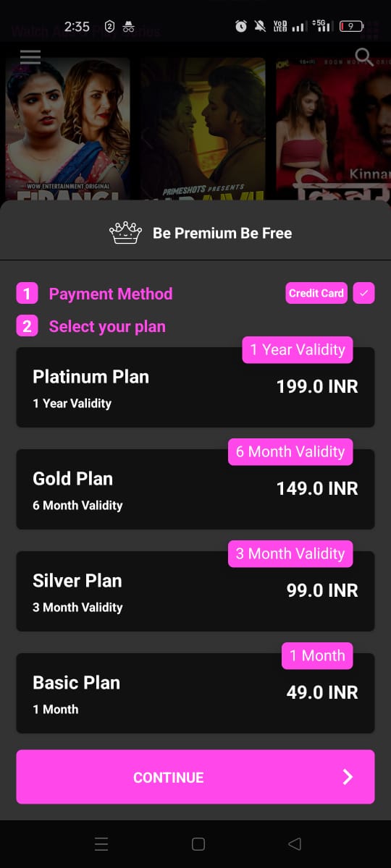The image size is (391, 868).
Task: Tap the CONTINUE button label
Action: (x=169, y=778)
